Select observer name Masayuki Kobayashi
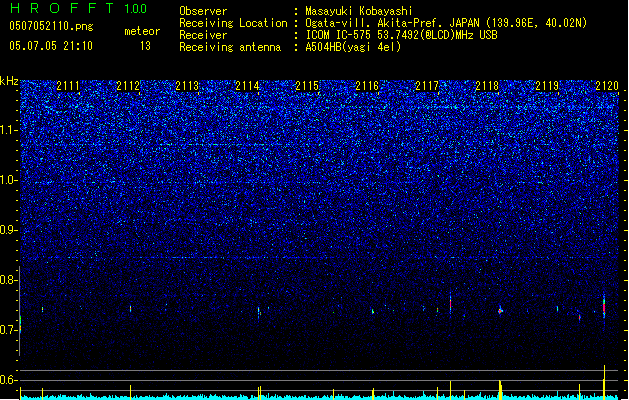 point(359,11)
